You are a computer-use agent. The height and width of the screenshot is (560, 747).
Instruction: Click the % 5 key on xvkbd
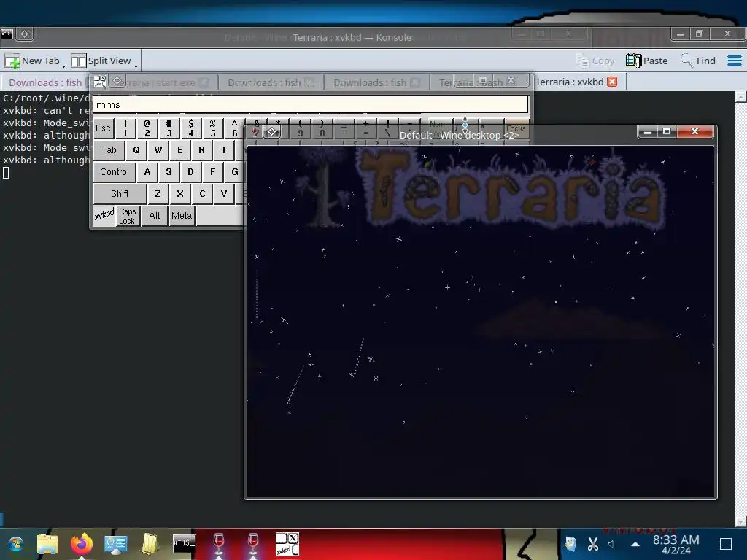212,128
